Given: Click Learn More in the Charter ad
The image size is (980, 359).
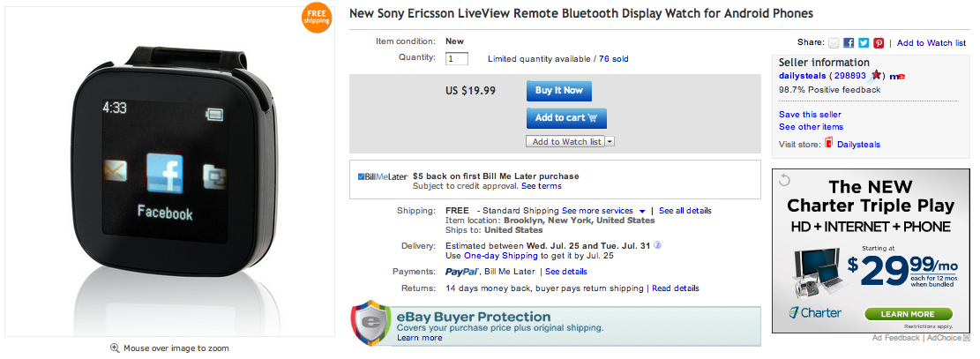Looking at the screenshot, I should (908, 314).
